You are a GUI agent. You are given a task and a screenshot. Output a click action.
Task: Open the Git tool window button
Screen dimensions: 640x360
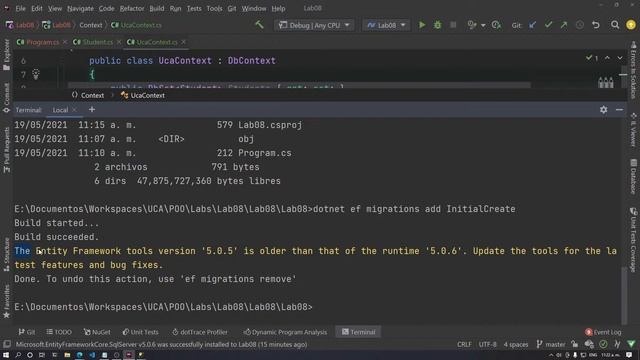27,332
